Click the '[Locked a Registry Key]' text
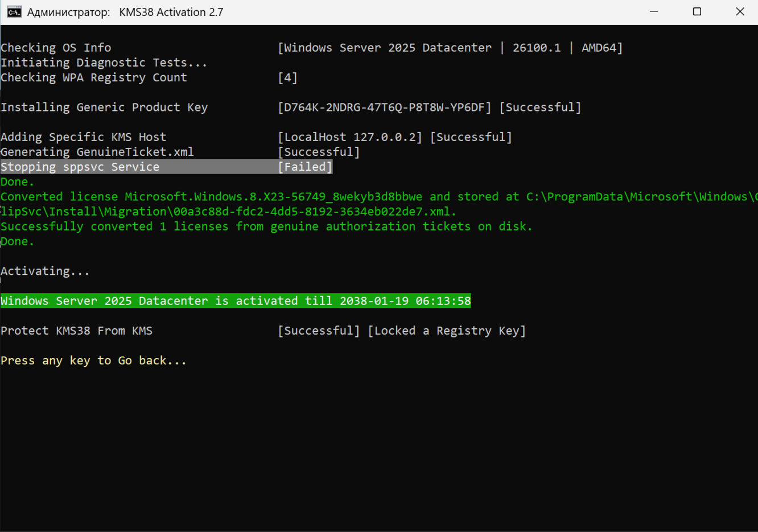The height and width of the screenshot is (532, 758). [447, 331]
